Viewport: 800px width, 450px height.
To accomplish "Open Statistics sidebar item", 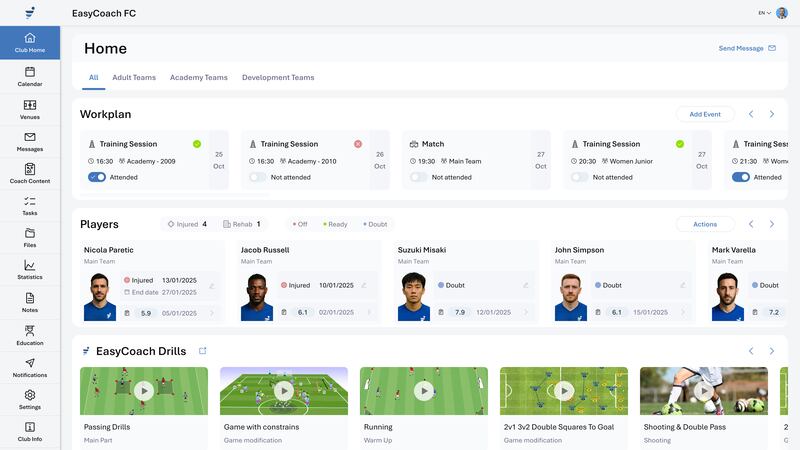I will [x=30, y=270].
